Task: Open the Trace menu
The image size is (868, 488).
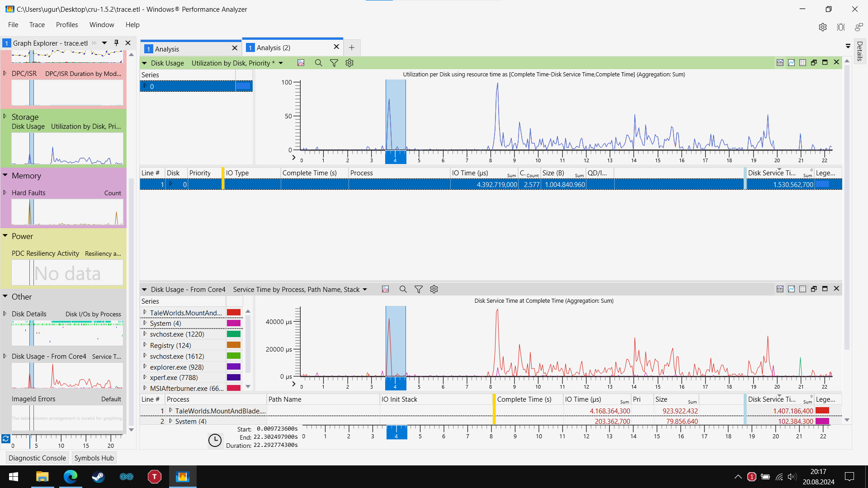Action: click(x=37, y=25)
